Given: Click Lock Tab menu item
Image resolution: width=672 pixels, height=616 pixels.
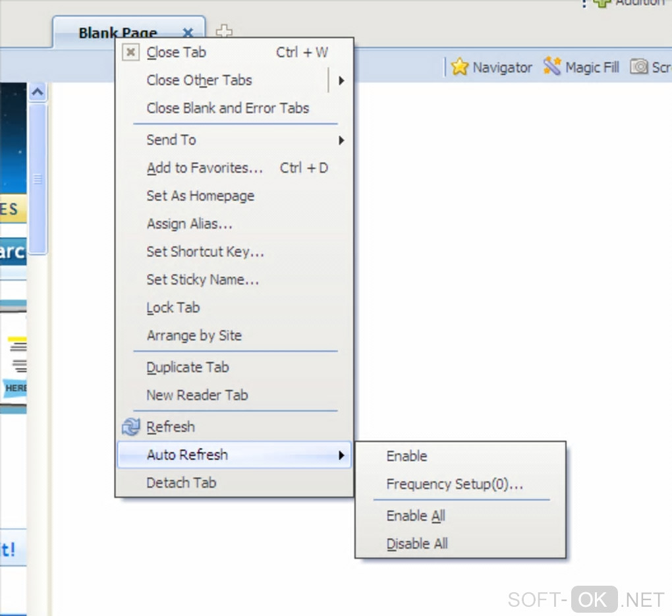Looking at the screenshot, I should point(234,308).
